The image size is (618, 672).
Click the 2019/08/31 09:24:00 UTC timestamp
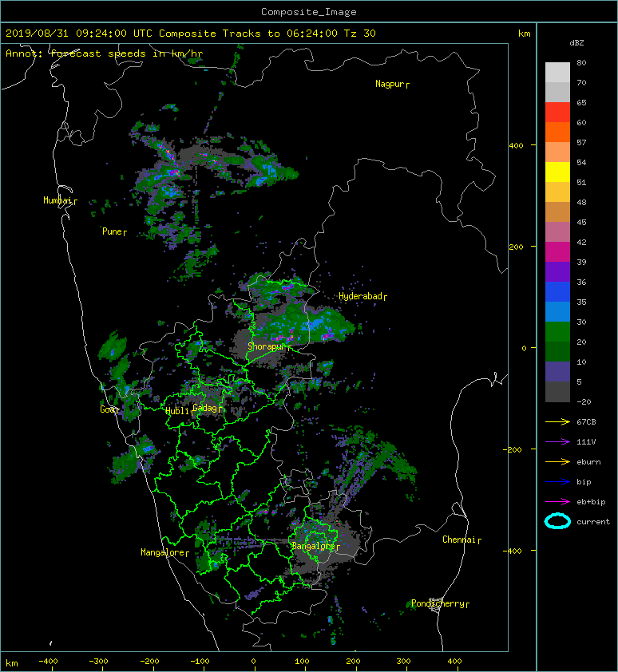(79, 34)
